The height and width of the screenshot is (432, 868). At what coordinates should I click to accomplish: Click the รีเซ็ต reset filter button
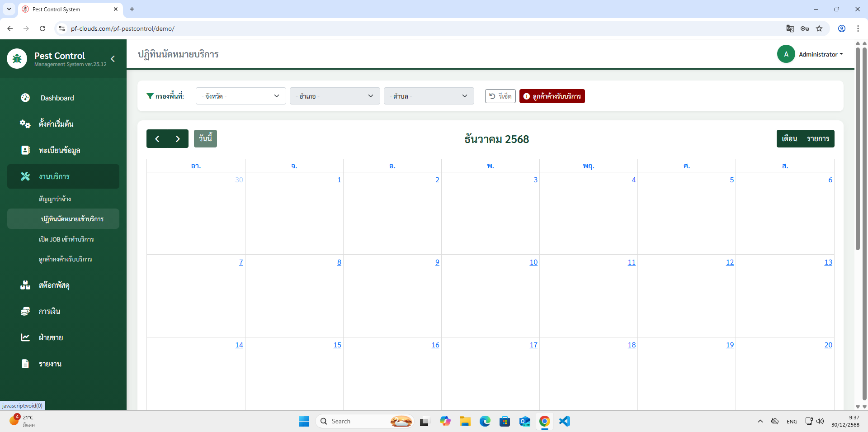pyautogui.click(x=500, y=96)
